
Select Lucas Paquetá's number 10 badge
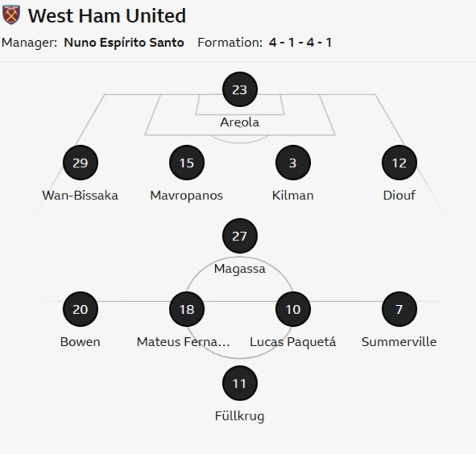[293, 310]
